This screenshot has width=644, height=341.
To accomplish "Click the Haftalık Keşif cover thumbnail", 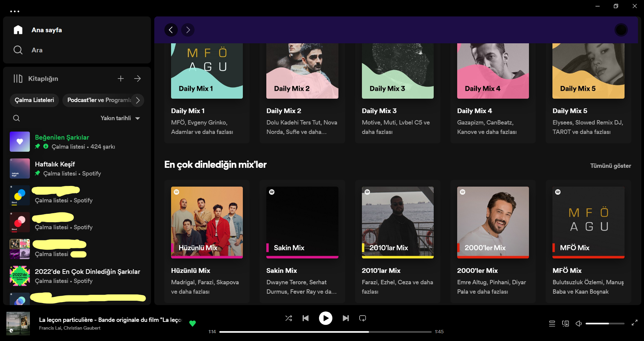I will [20, 168].
